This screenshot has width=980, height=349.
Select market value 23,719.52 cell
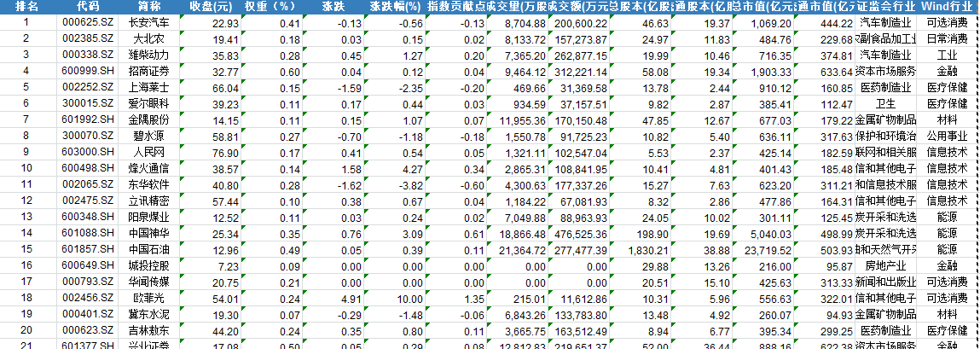pos(763,249)
